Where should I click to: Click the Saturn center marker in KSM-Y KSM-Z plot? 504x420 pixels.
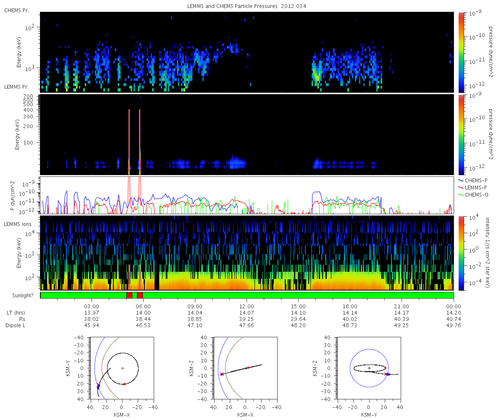tap(369, 368)
